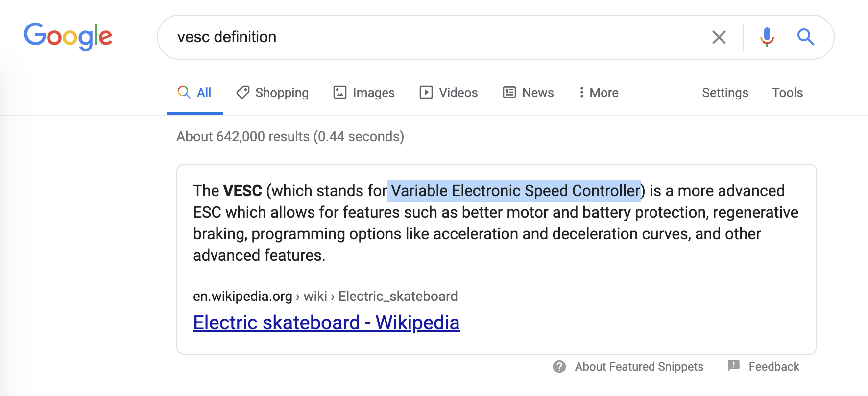Switch to the All results tab
This screenshot has width=868, height=396.
(x=194, y=93)
